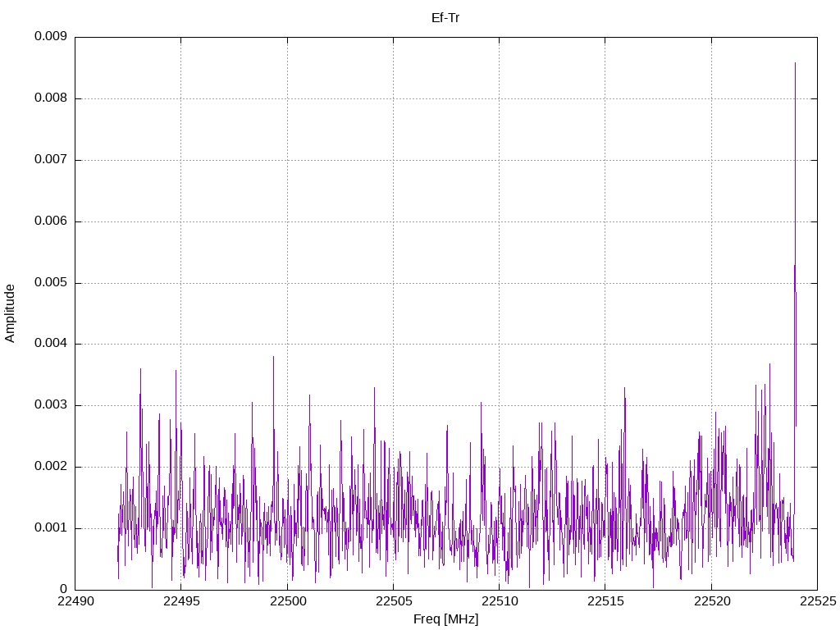The height and width of the screenshot is (630, 840).
Task: Click the 0.003 y-axis tick label
Action: point(50,405)
